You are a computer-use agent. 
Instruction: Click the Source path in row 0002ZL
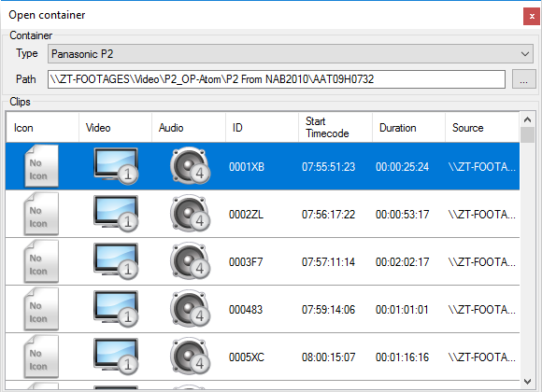coord(482,215)
